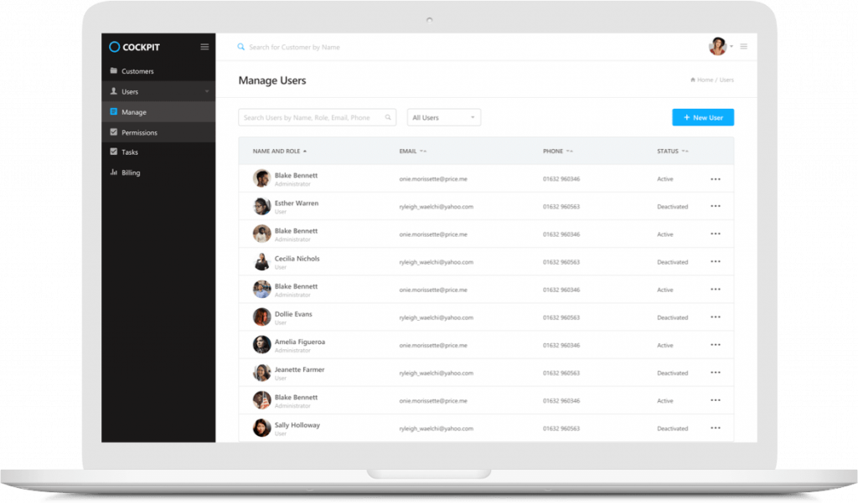The height and width of the screenshot is (504, 858).
Task: Click the search icon in the users filter field
Action: click(x=388, y=117)
